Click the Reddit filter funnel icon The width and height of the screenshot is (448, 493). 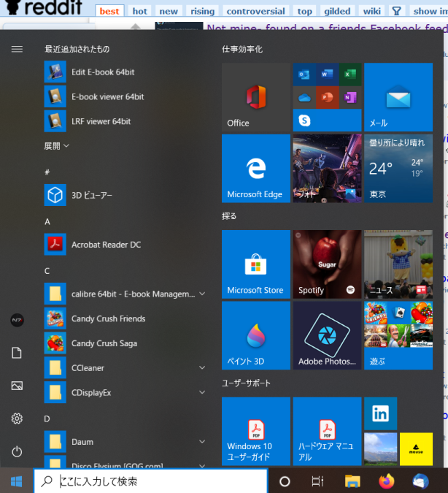396,11
